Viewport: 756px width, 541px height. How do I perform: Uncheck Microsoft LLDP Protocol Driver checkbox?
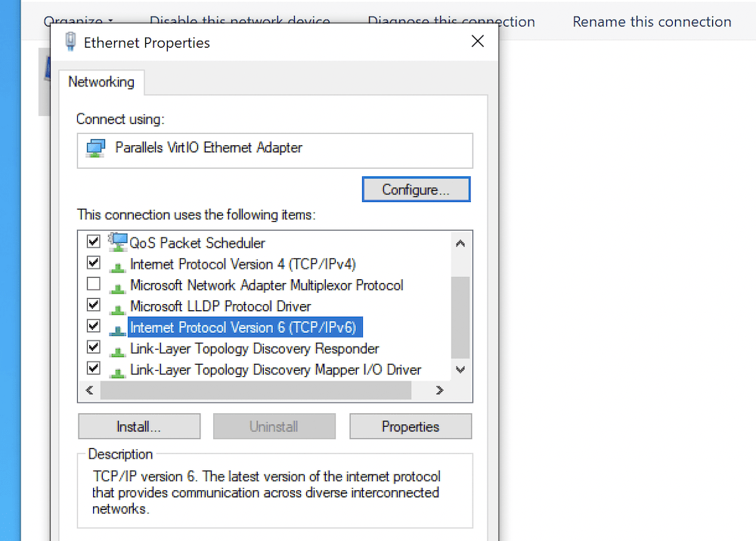pyautogui.click(x=94, y=305)
